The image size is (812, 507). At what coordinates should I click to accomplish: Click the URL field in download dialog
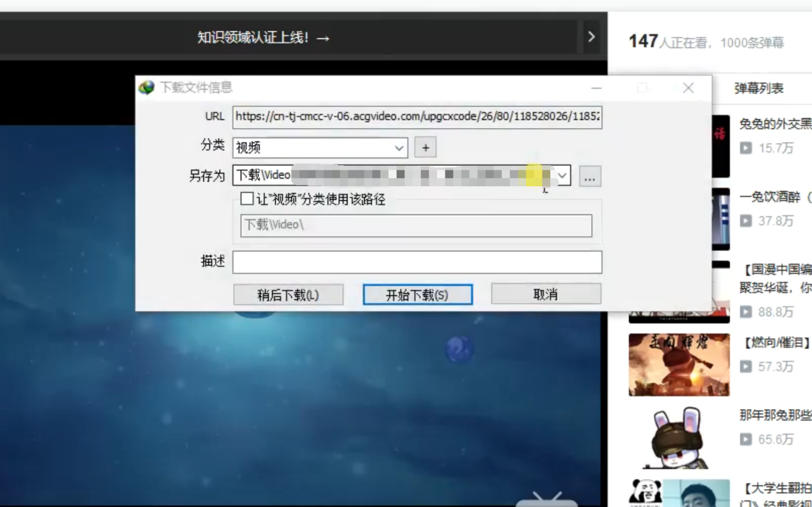[x=417, y=117]
